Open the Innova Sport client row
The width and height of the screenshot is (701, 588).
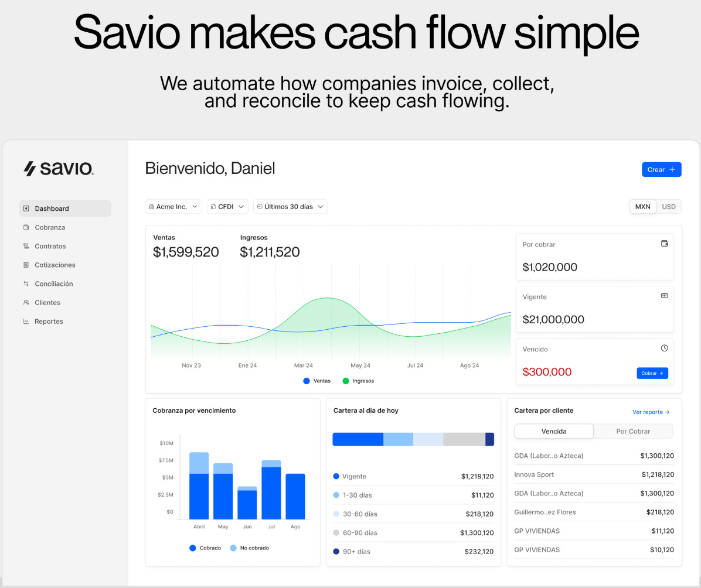[x=594, y=474]
